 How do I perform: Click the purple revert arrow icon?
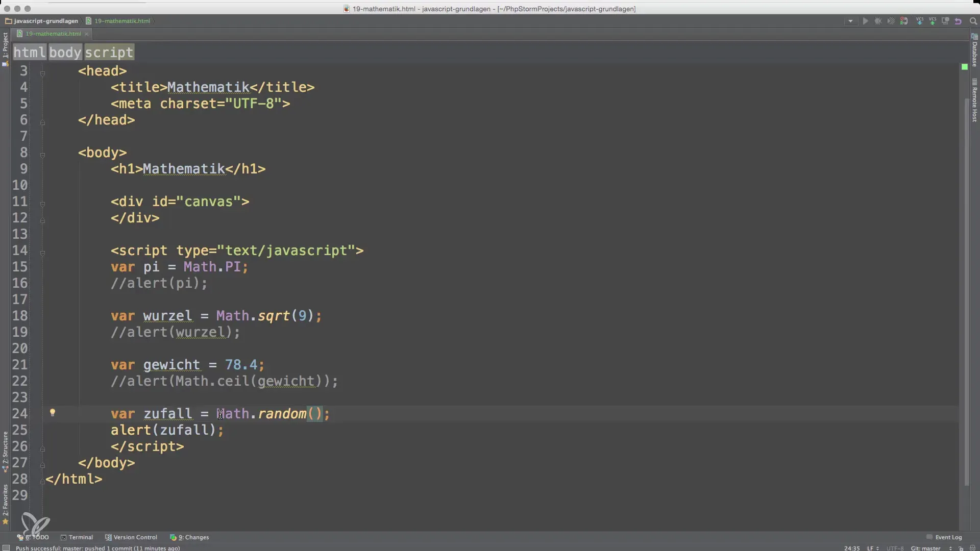(x=958, y=21)
